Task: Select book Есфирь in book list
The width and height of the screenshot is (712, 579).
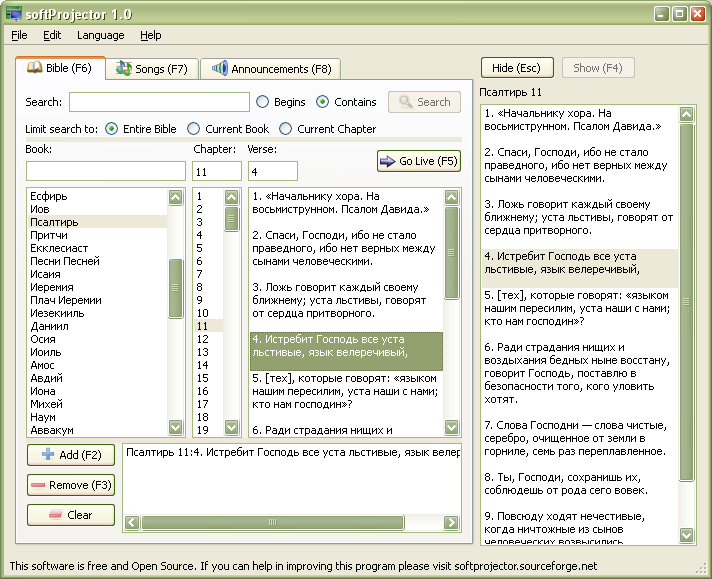Action: tap(97, 196)
